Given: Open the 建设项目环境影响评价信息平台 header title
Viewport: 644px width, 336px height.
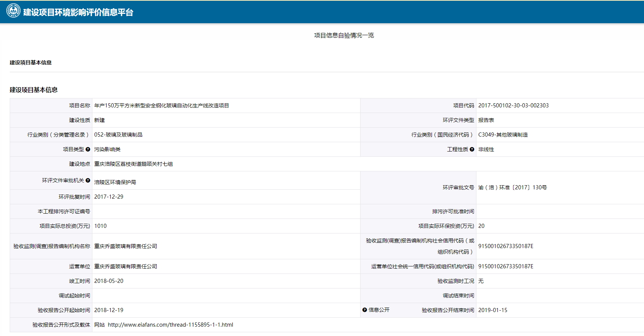Looking at the screenshot, I should point(78,12).
